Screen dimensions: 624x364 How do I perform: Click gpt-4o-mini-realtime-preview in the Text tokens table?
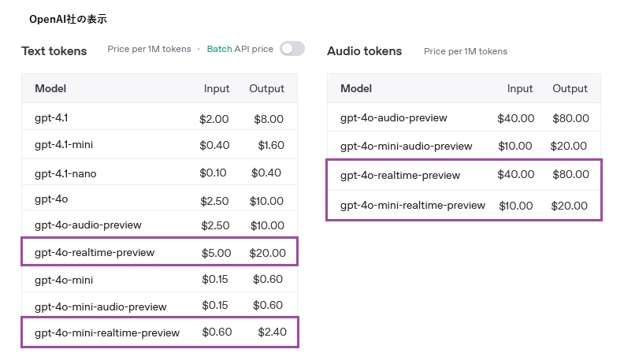107,332
